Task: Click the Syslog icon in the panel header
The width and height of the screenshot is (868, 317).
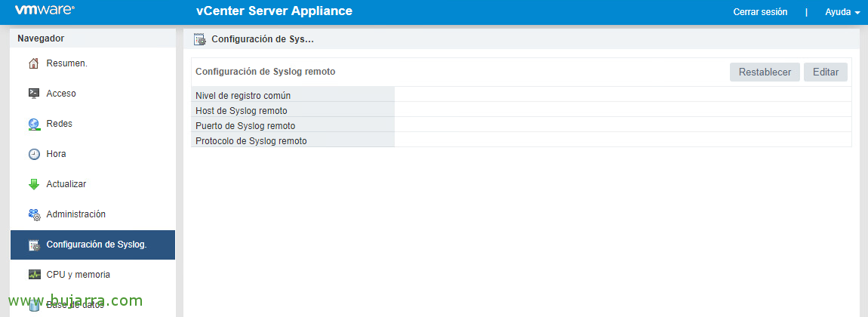Action: coord(200,39)
